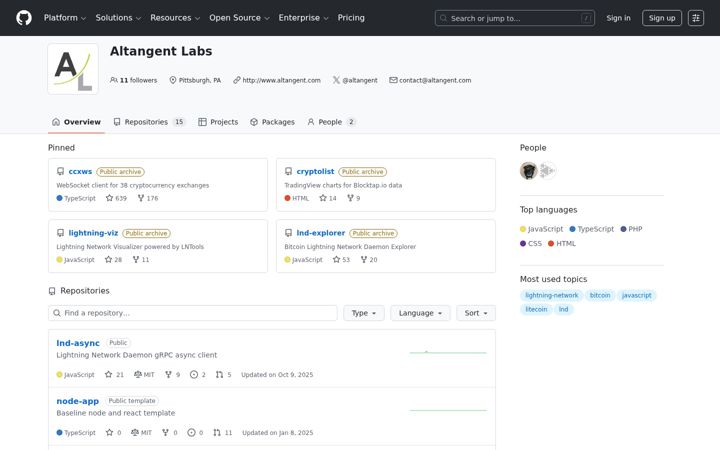Click the second member avatar under People
This screenshot has height=450, width=720.
click(547, 171)
